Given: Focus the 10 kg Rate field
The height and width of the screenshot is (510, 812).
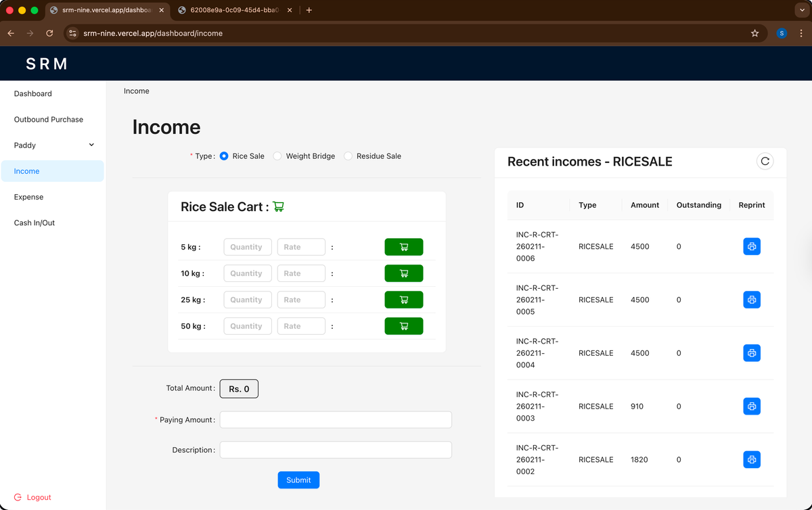Looking at the screenshot, I should tap(301, 273).
